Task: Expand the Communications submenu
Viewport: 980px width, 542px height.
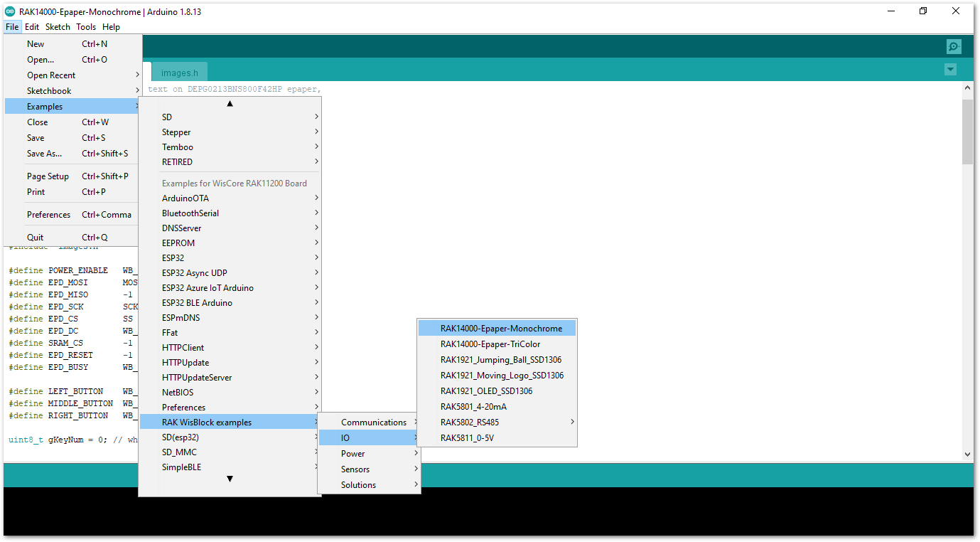Action: click(369, 423)
